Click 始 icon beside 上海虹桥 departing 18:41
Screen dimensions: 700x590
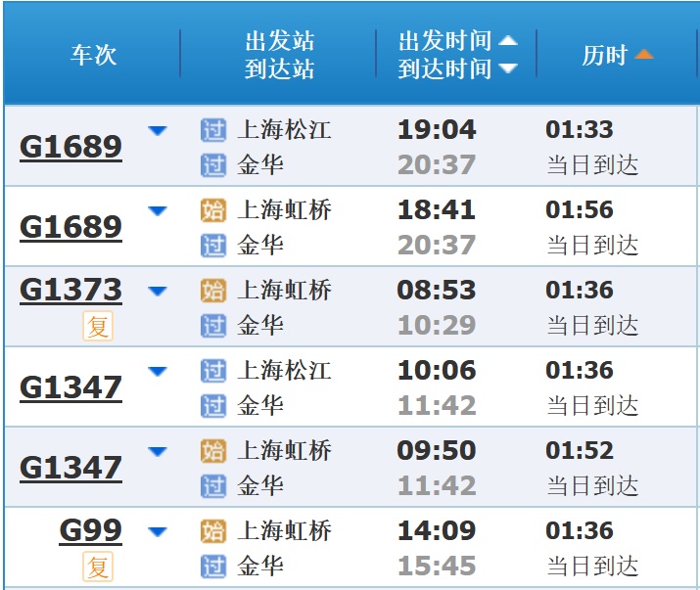pyautogui.click(x=212, y=210)
